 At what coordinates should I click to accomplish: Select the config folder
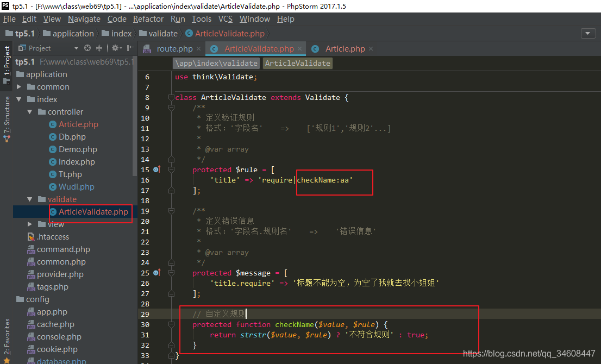pyautogui.click(x=33, y=299)
